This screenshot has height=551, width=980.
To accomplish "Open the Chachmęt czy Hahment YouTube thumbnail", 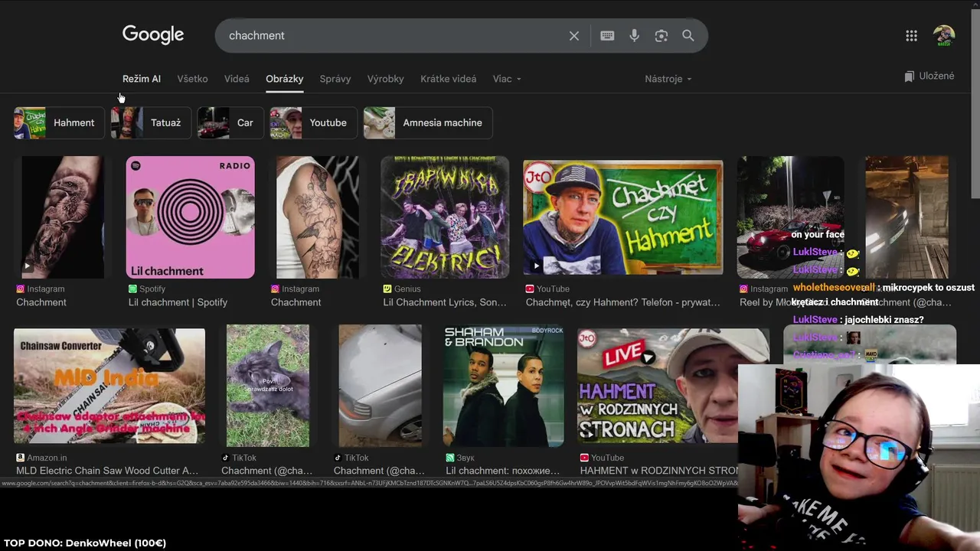I will 622,217.
